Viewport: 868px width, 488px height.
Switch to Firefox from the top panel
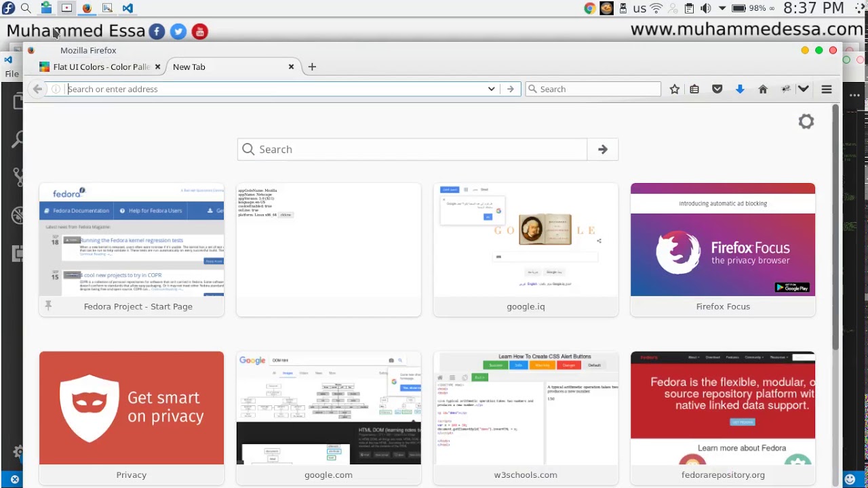pyautogui.click(x=87, y=8)
